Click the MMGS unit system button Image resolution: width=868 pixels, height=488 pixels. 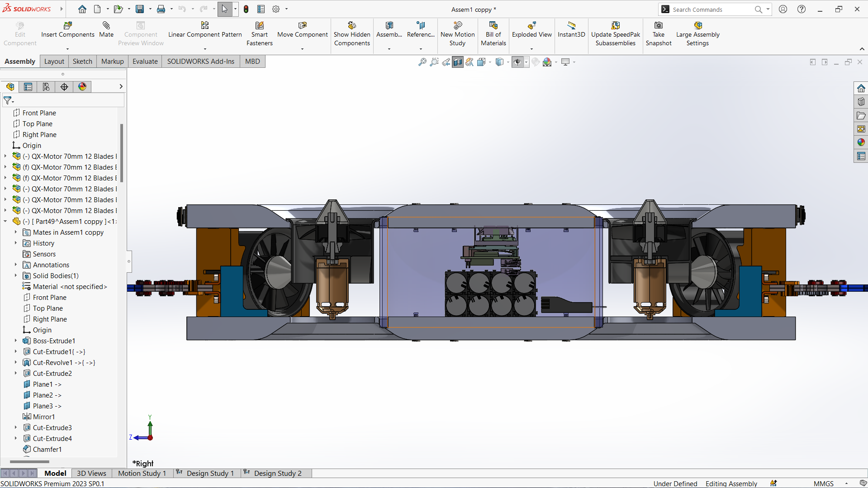coord(823,483)
